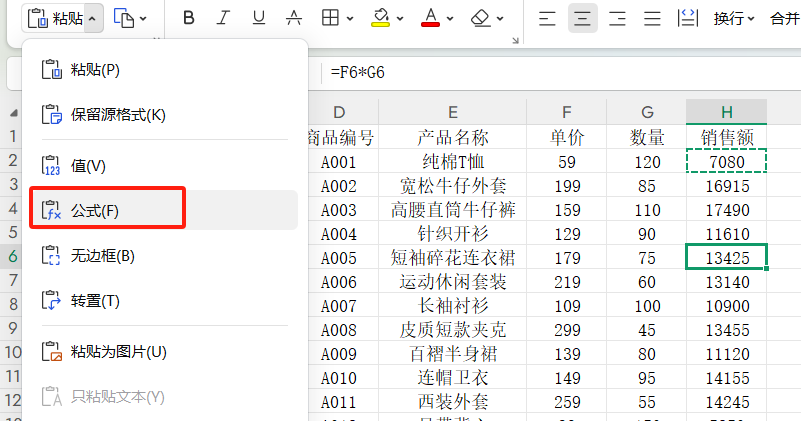Collapse the 粘贴 dropdown arrow
This screenshot has width=801, height=421.
[x=92, y=19]
